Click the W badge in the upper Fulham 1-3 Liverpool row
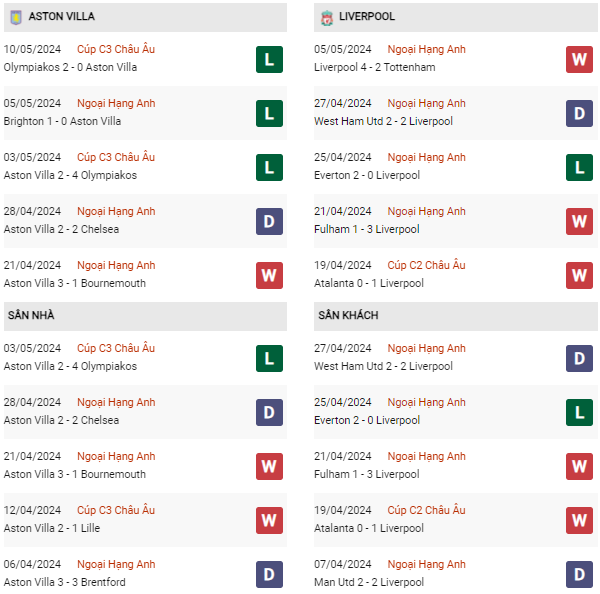The image size is (600, 594). (x=579, y=221)
